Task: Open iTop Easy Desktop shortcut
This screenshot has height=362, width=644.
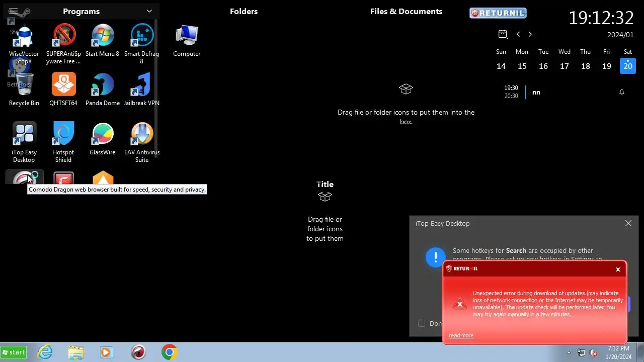Action: (24, 143)
